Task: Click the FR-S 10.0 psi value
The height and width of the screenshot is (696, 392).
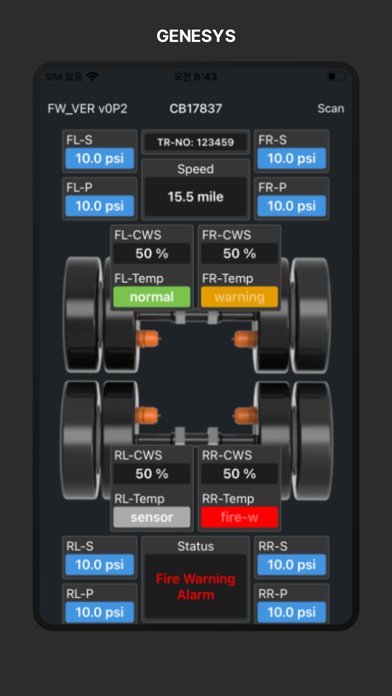Action: (x=292, y=158)
